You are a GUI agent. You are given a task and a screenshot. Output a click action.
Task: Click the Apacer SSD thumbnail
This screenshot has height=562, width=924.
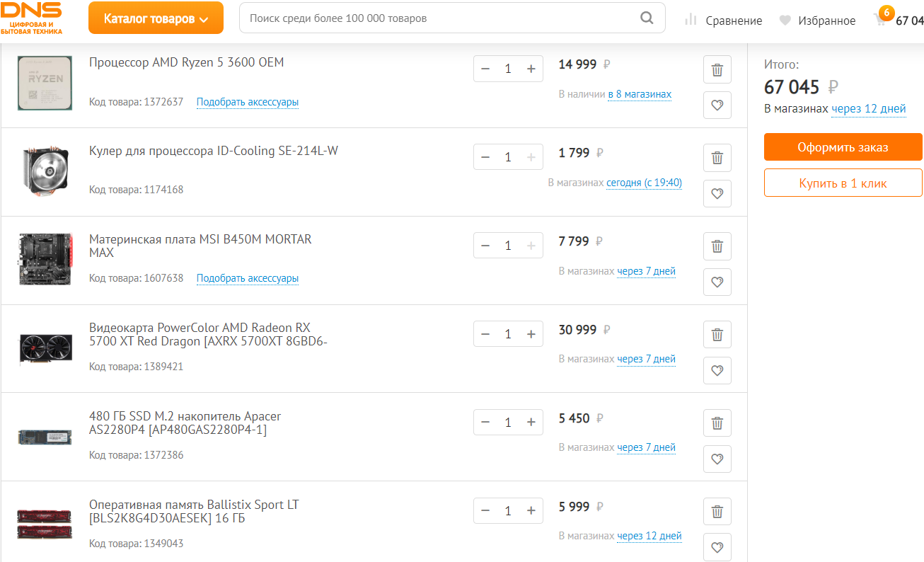pyautogui.click(x=45, y=437)
